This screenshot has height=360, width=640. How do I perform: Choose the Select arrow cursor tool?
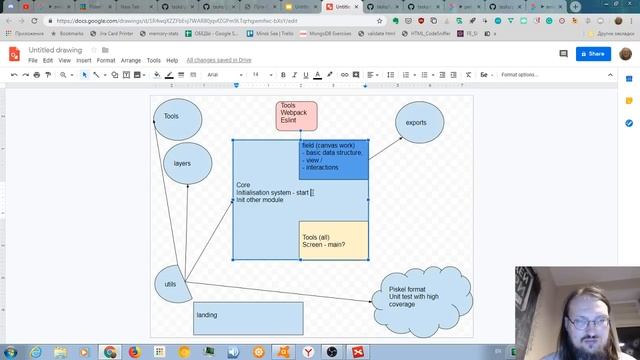(x=84, y=75)
